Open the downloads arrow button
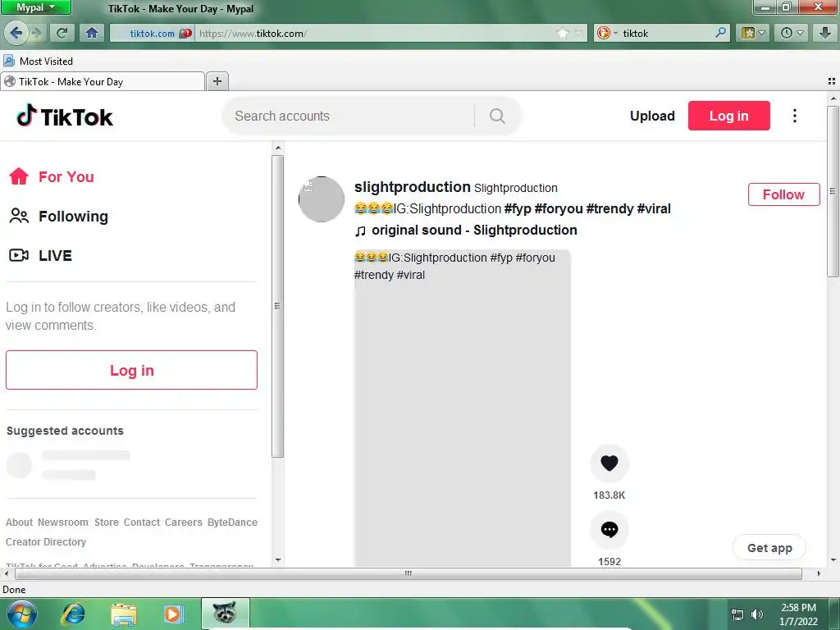Image resolution: width=840 pixels, height=630 pixels. [825, 33]
